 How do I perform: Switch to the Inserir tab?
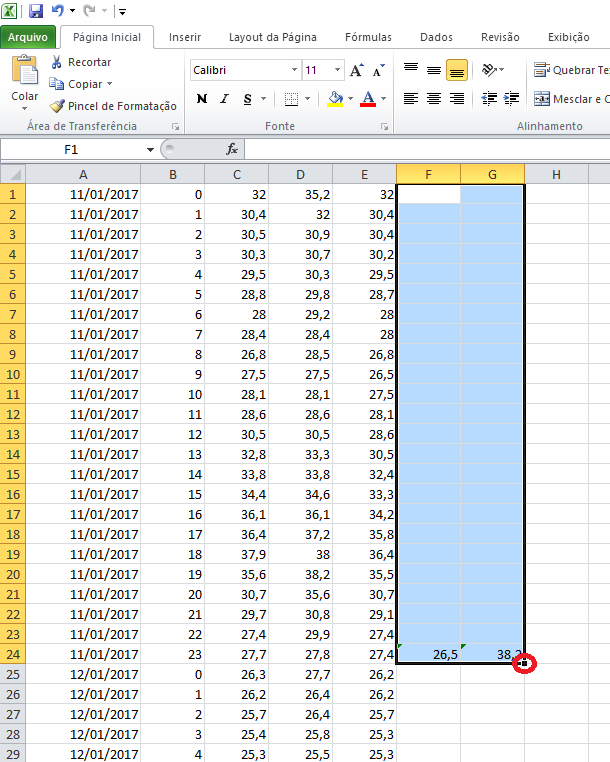pos(185,37)
